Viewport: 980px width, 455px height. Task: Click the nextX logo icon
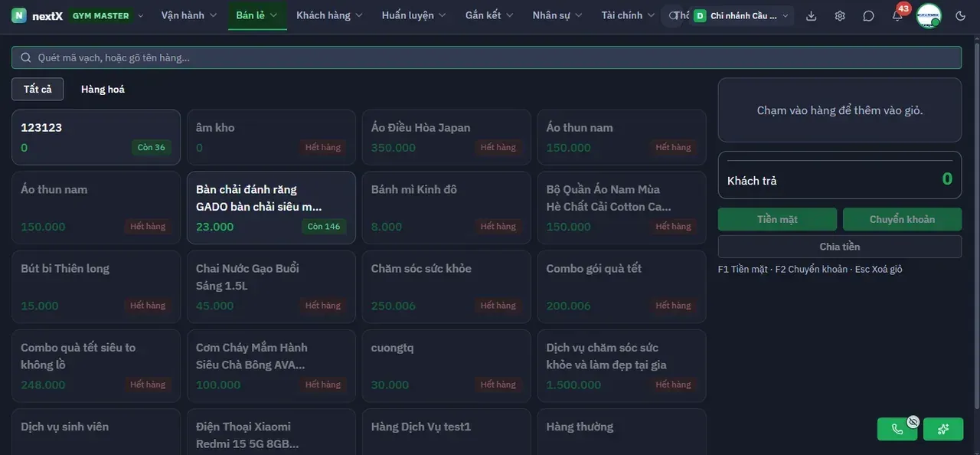[x=19, y=15]
